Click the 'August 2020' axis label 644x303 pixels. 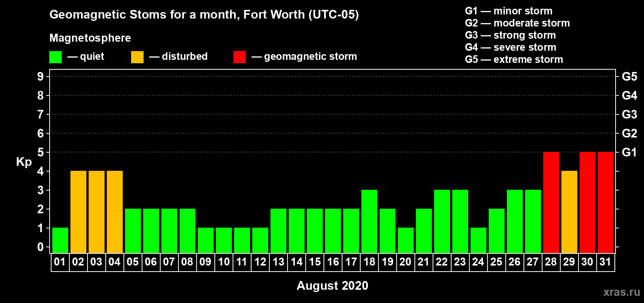click(x=332, y=286)
